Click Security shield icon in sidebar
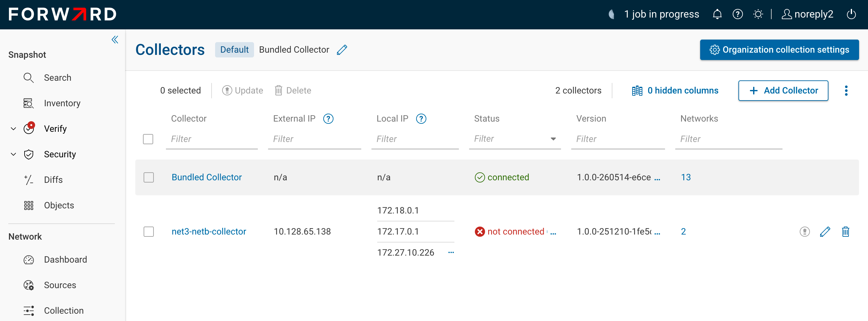This screenshot has height=321, width=868. tap(29, 155)
